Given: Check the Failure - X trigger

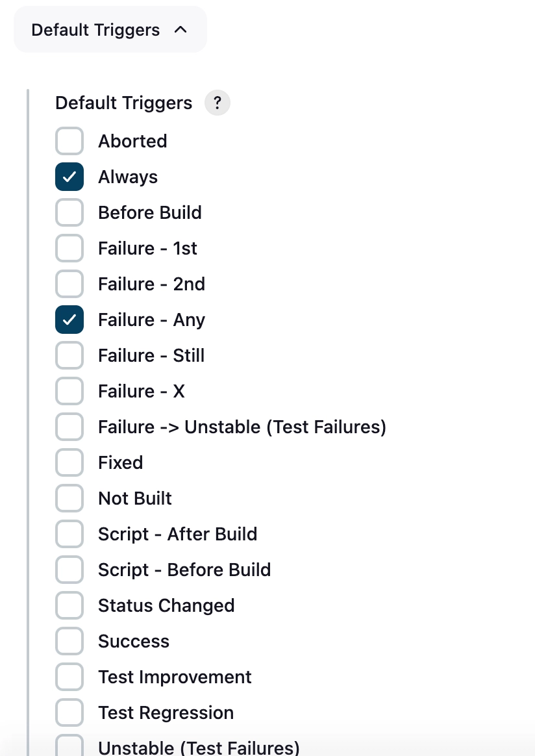Looking at the screenshot, I should click(69, 391).
